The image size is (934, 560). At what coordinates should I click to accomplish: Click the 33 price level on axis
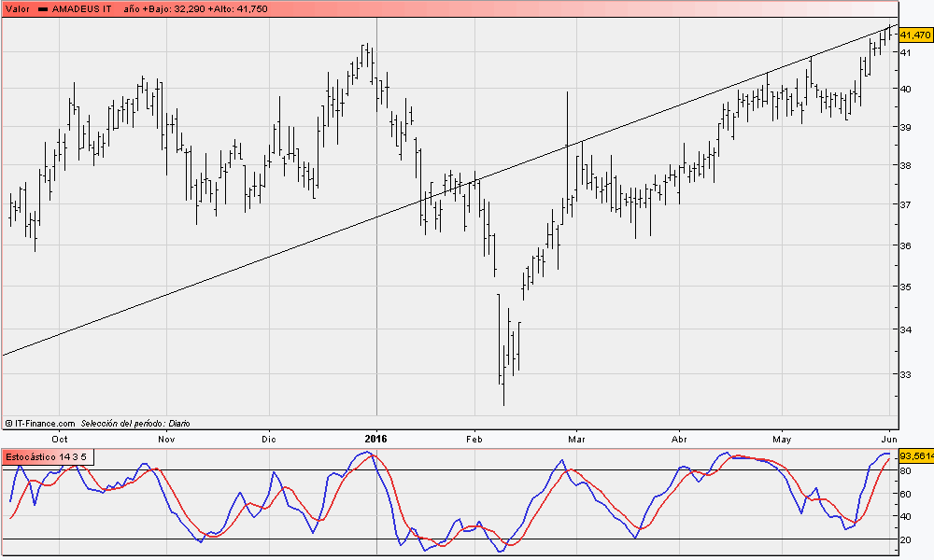904,374
